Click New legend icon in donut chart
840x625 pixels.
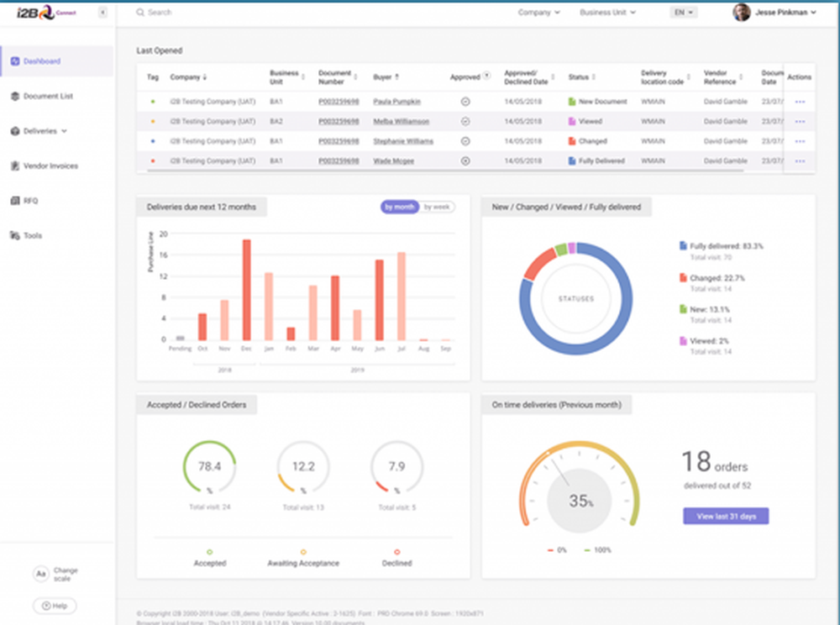pyautogui.click(x=683, y=309)
